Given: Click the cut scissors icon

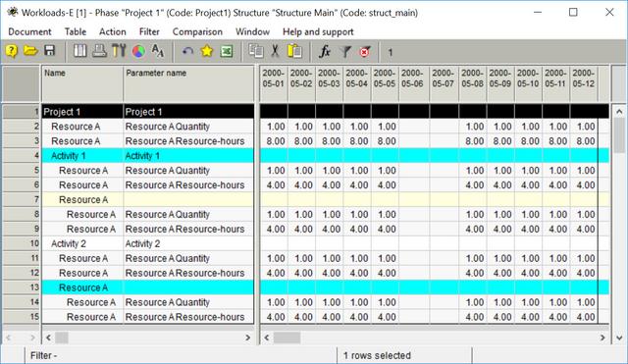Looking at the screenshot, I should pyautogui.click(x=275, y=51).
